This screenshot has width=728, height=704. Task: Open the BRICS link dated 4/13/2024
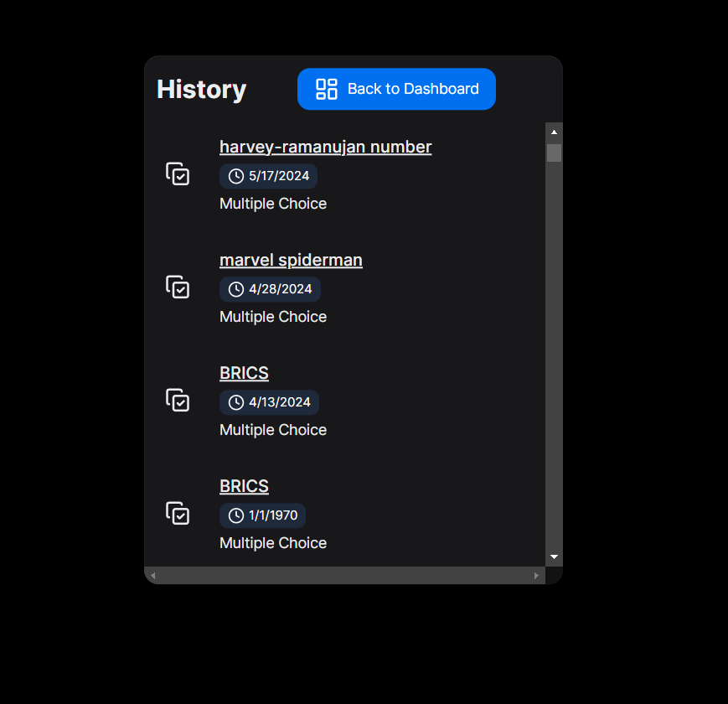[x=245, y=373]
